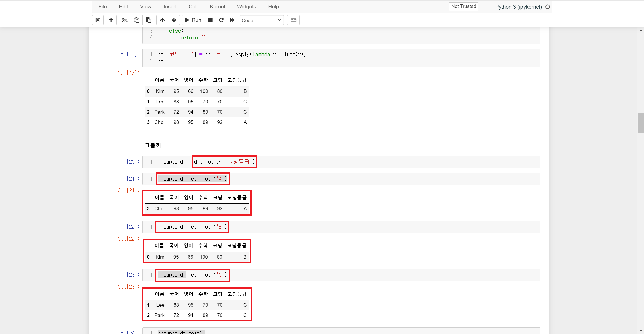Toggle the Not Trusted notebook button
The height and width of the screenshot is (334, 644).
[463, 6]
